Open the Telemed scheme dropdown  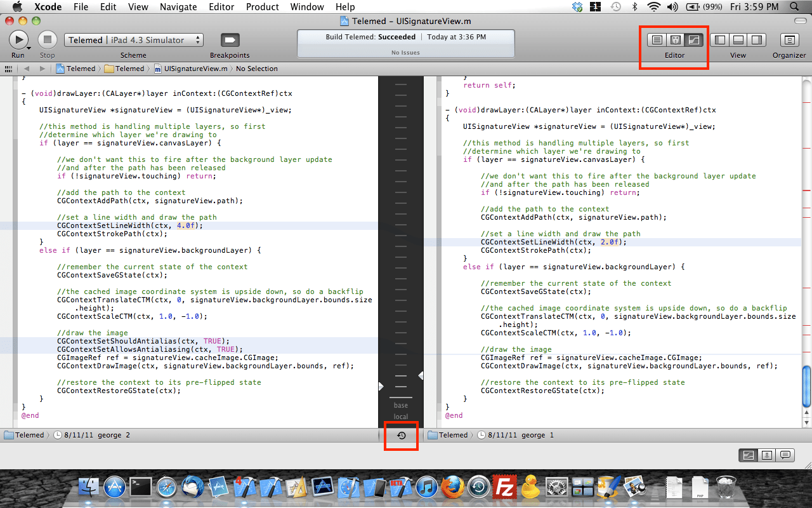[133, 39]
